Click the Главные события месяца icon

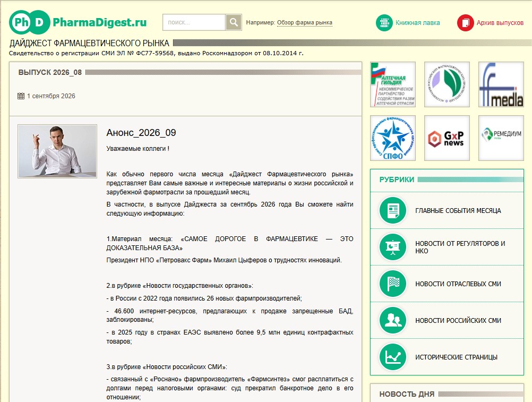pos(393,210)
